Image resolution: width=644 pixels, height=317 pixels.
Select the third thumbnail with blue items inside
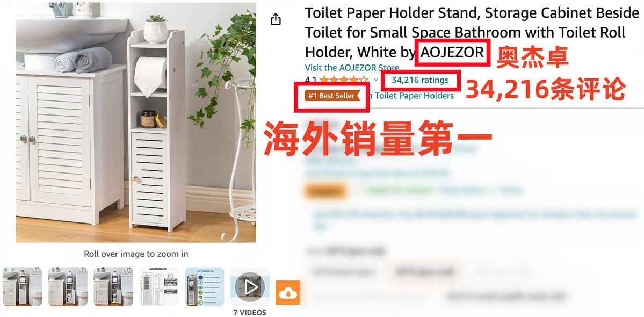113,286
